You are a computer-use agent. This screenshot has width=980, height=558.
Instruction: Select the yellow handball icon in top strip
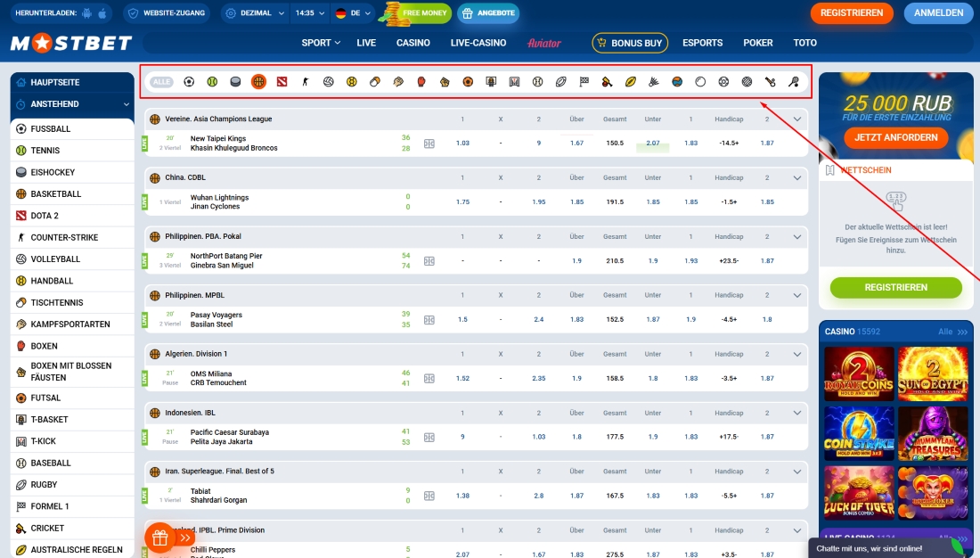351,82
